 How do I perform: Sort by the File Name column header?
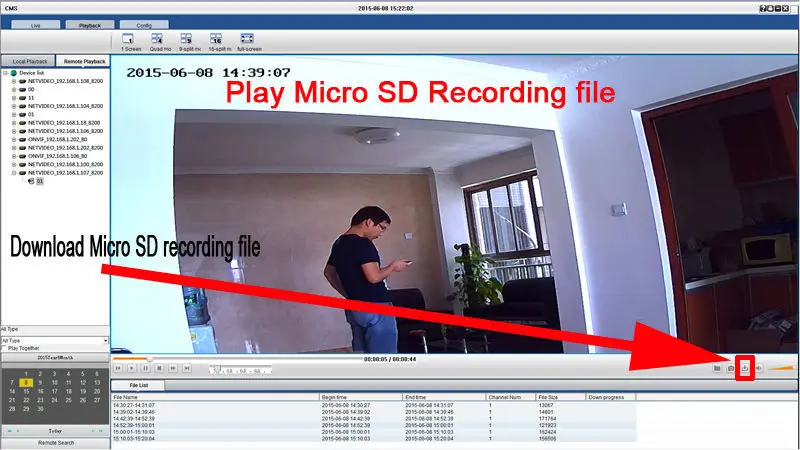(215, 397)
